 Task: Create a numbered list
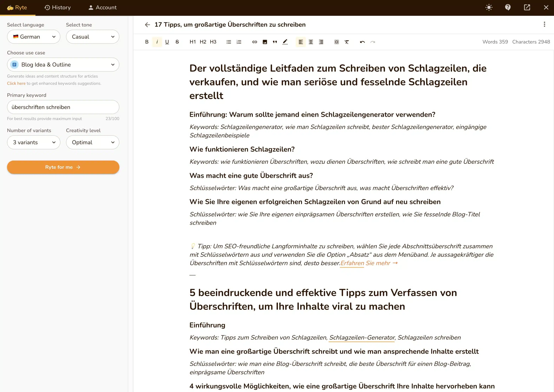pos(239,42)
